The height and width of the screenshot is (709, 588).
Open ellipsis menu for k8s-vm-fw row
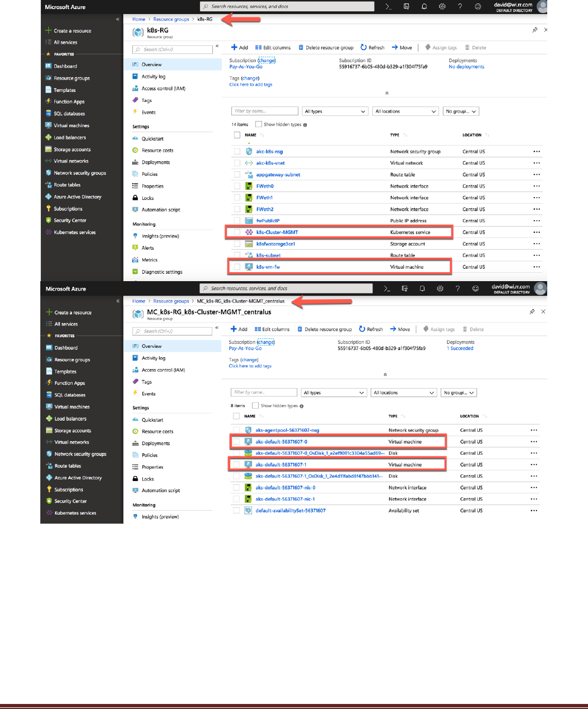[536, 267]
